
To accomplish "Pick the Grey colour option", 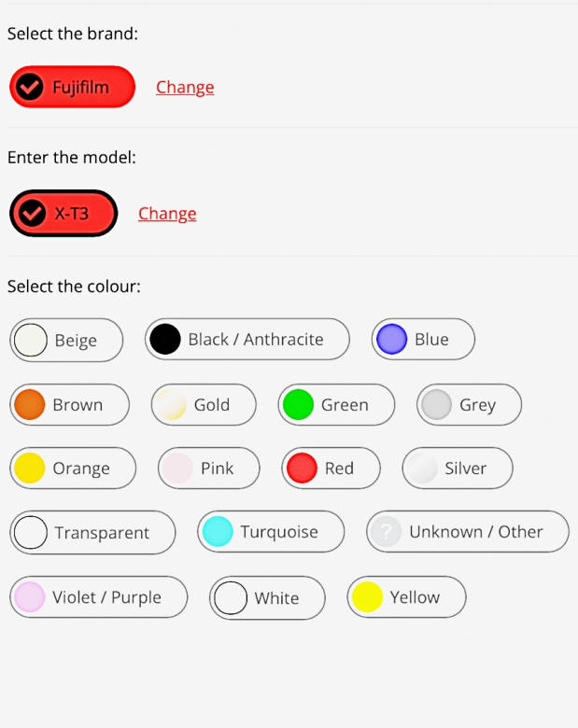I will pyautogui.click(x=470, y=404).
